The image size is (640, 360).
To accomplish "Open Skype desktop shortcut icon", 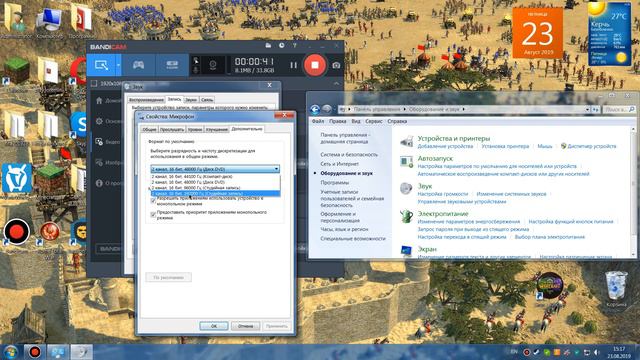I will 79,125.
